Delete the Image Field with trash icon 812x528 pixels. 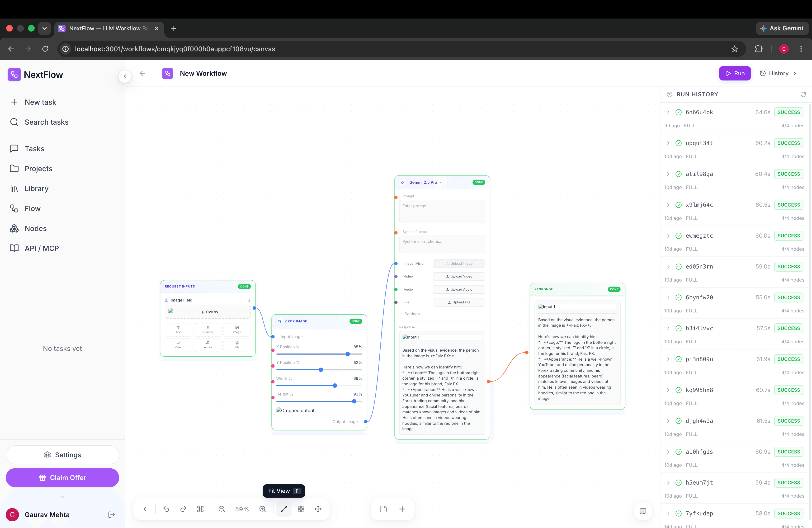tap(249, 300)
